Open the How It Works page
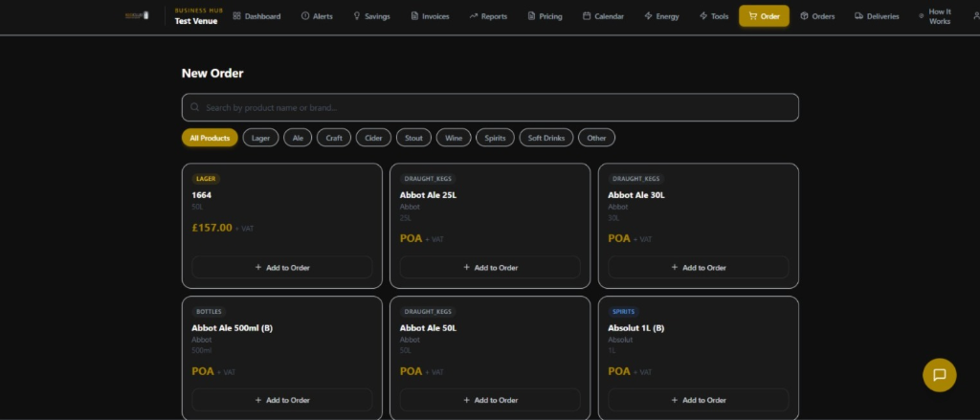 (x=934, y=16)
